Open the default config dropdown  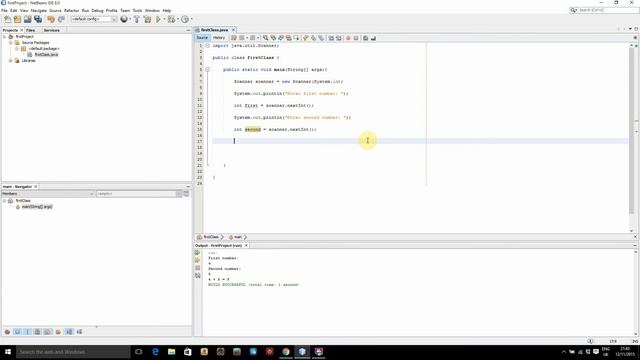click(94, 19)
